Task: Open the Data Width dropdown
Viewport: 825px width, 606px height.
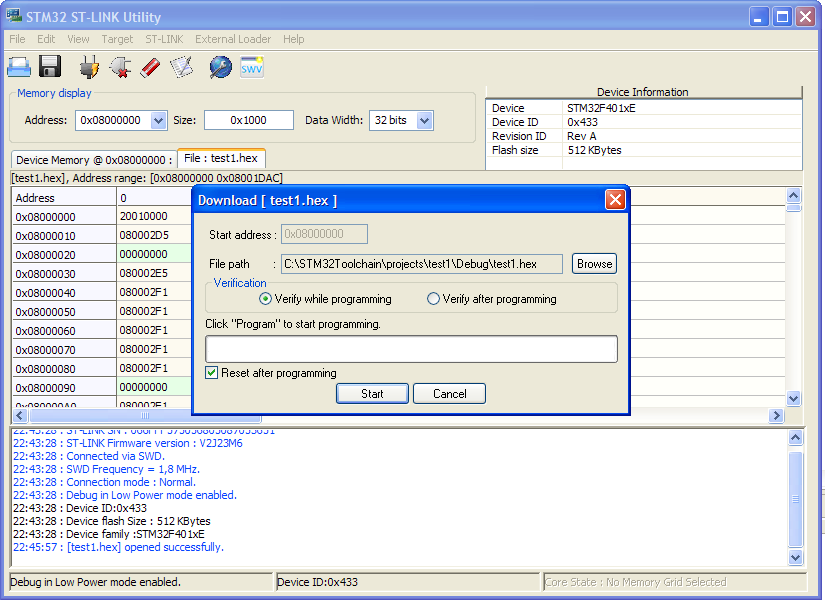Action: coord(425,120)
